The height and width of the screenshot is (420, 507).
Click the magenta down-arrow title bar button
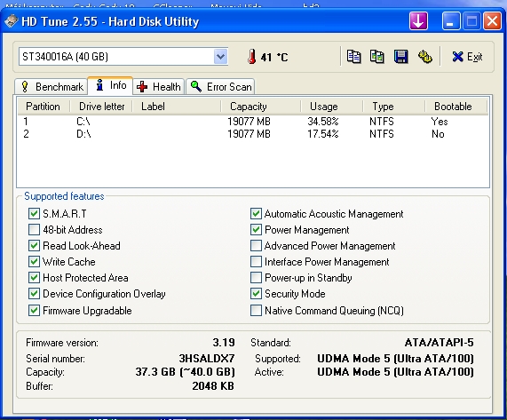coord(418,21)
